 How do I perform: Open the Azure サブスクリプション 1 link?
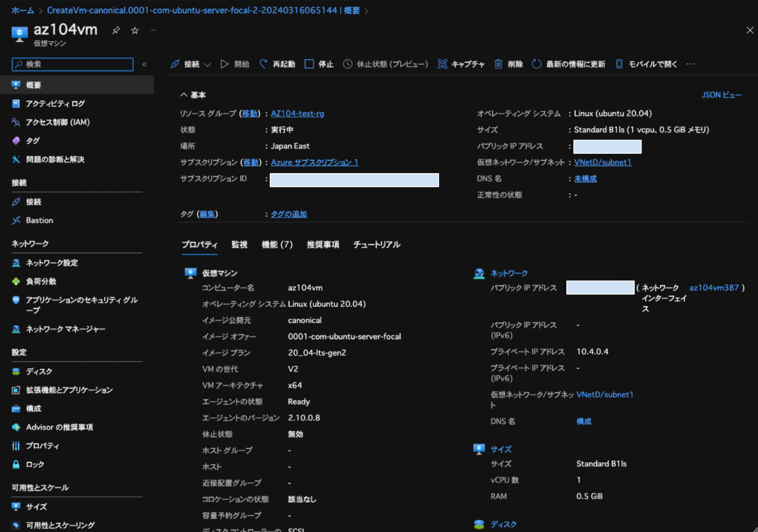315,162
